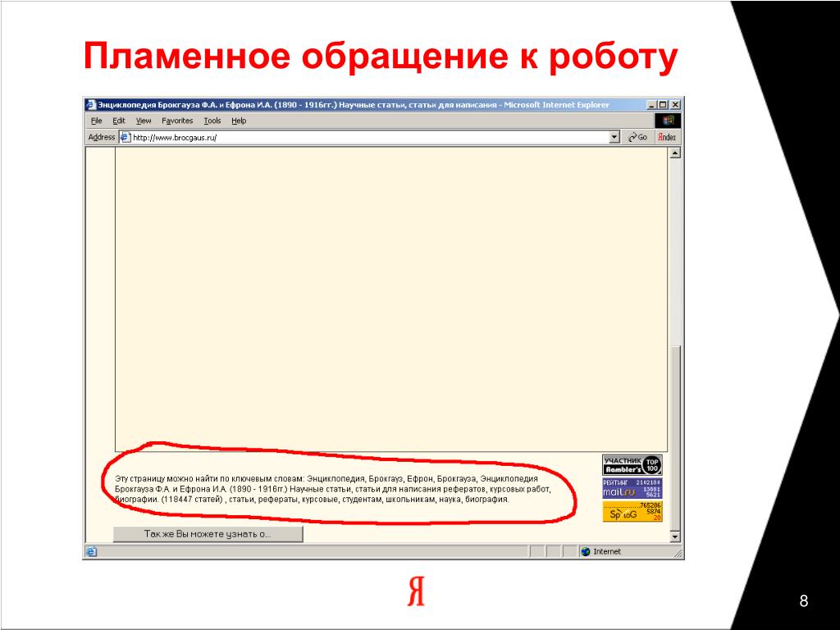
Task: Click the scrollbar down arrow
Action: [x=675, y=536]
